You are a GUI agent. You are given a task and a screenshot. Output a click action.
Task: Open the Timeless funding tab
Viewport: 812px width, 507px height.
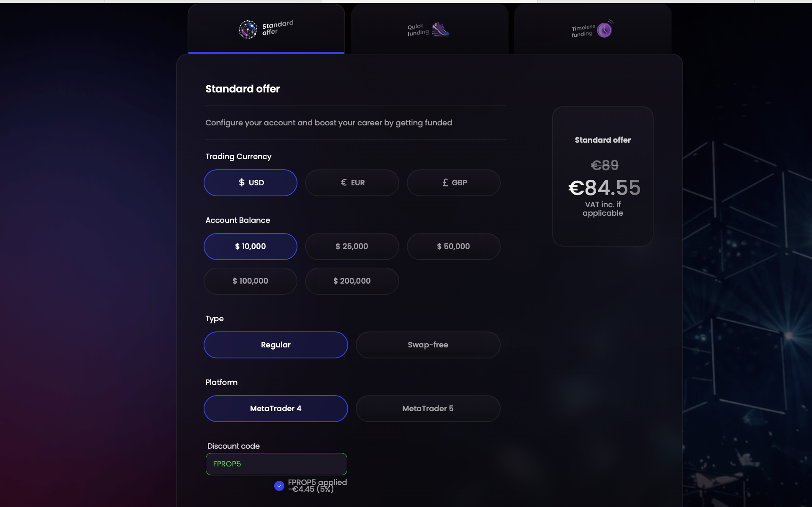tap(592, 30)
